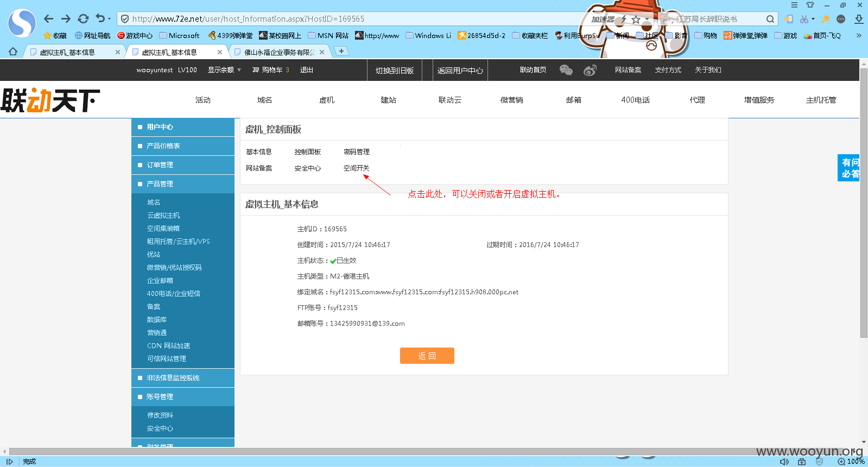Click the search magnifier icon
The width and height of the screenshot is (868, 467).
[770, 19]
